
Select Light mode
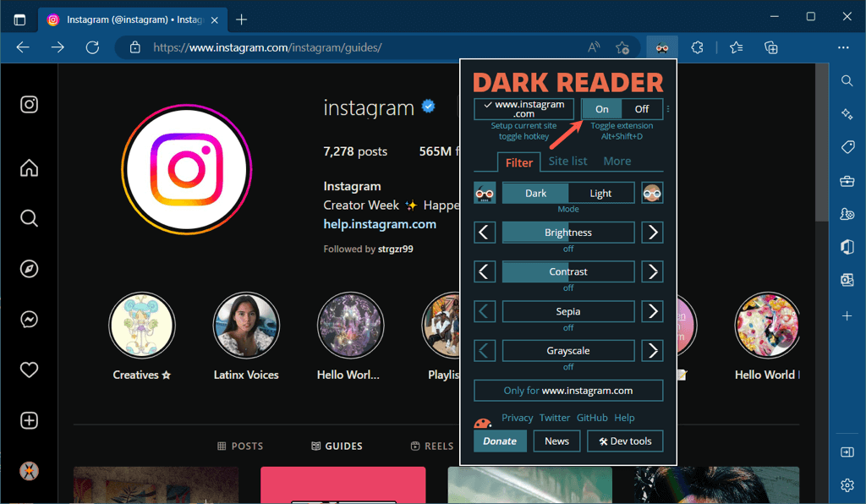(x=601, y=193)
